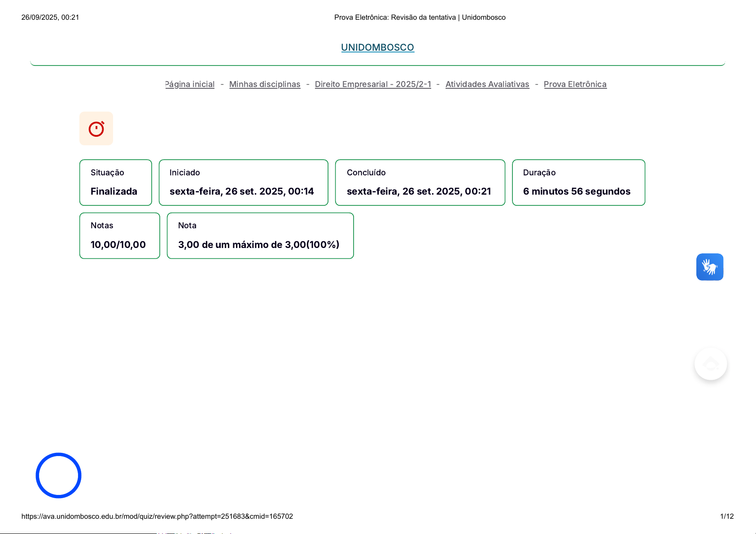
Task: Click the red stopwatch timer icon
Action: pyautogui.click(x=96, y=129)
